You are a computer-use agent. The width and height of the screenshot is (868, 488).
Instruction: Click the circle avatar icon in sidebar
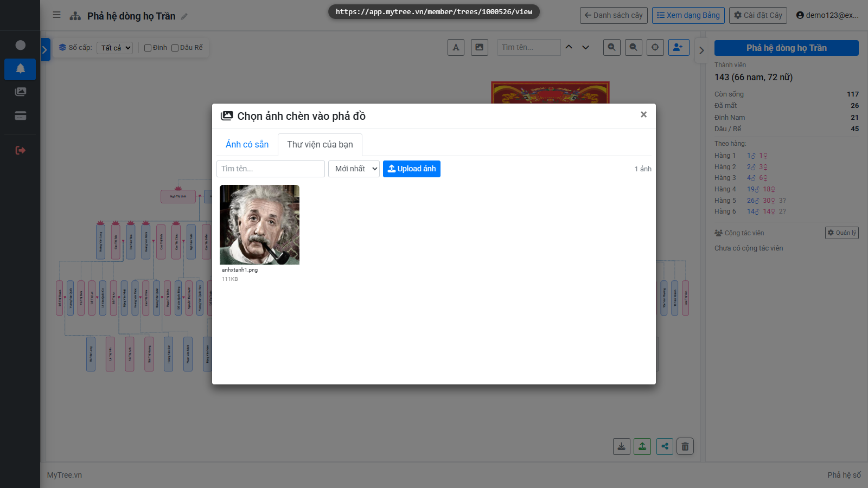[21, 45]
